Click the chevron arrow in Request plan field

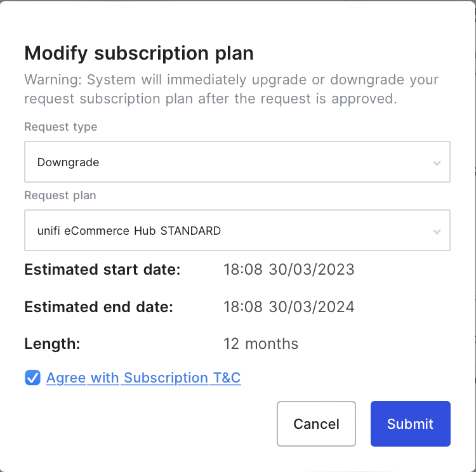[x=437, y=232]
